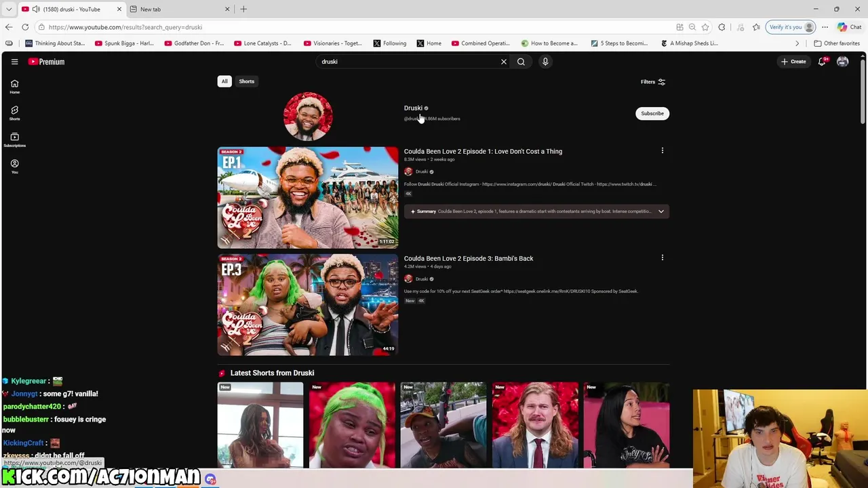Open 'A Mishap Sheds Li...' bookmark
The image size is (868, 488).
pyautogui.click(x=689, y=43)
